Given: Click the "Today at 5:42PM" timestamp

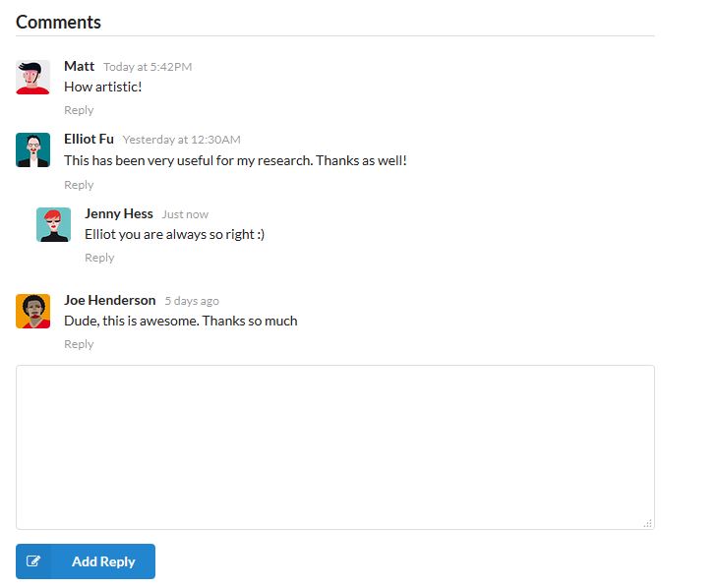Looking at the screenshot, I should (x=148, y=67).
